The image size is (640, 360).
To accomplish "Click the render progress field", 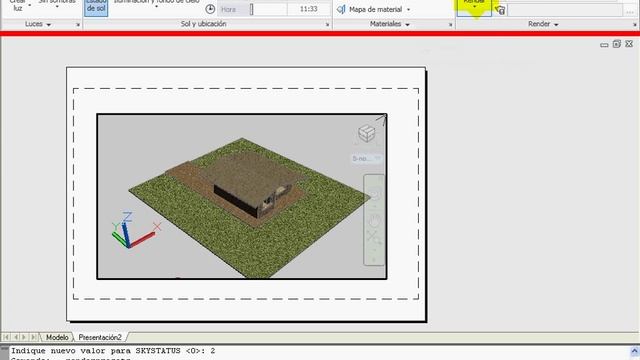I will (565, 11).
